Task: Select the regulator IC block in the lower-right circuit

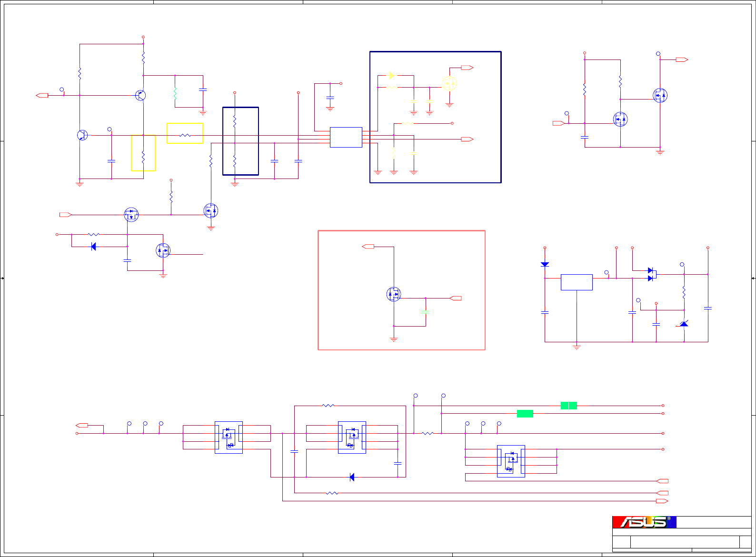Action: 577,282
